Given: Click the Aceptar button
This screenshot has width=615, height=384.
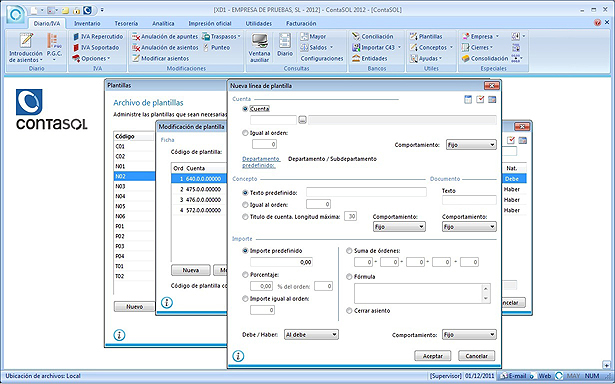Looking at the screenshot, I should (433, 356).
